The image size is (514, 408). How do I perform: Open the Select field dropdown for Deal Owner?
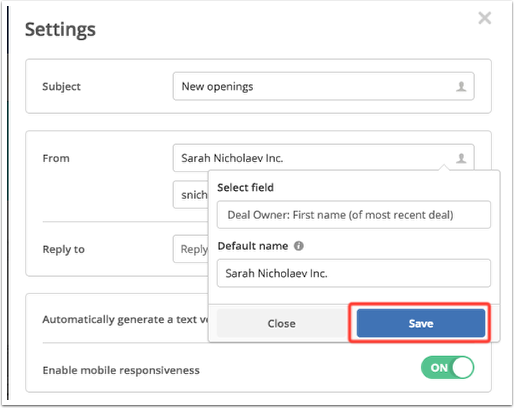[354, 215]
